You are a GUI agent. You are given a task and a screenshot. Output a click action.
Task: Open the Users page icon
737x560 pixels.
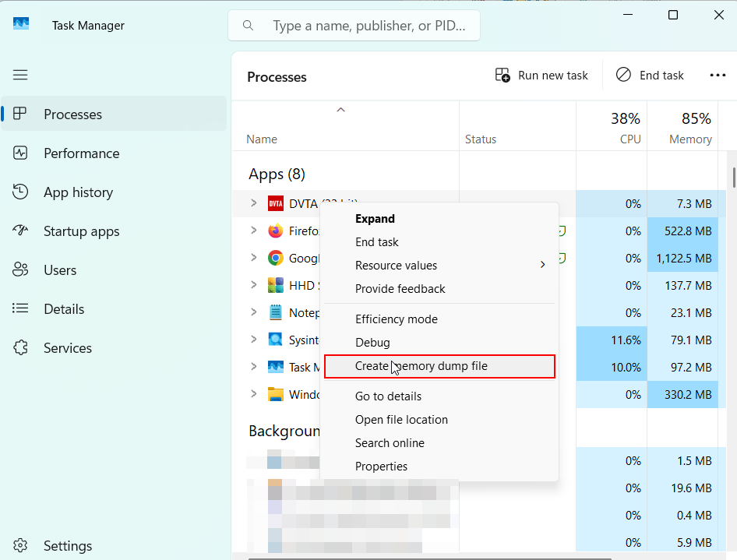click(x=20, y=270)
